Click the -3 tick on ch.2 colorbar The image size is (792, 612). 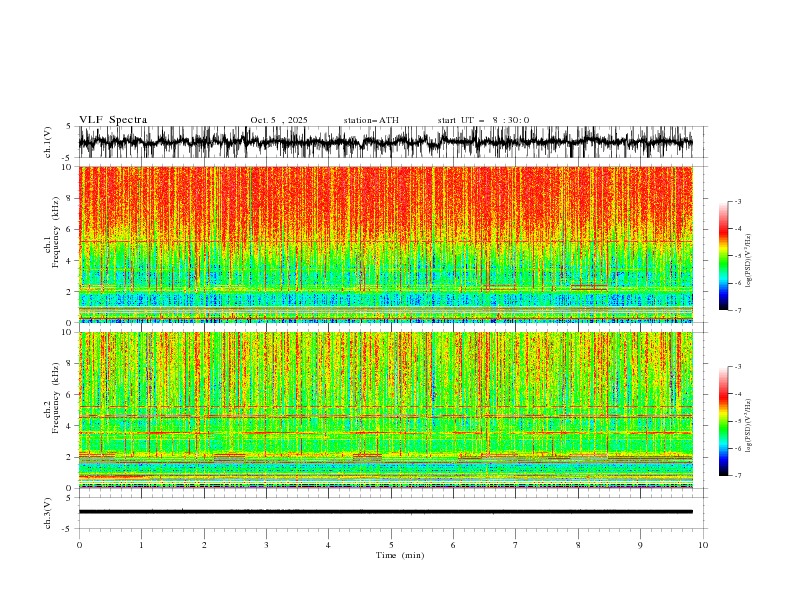(737, 367)
